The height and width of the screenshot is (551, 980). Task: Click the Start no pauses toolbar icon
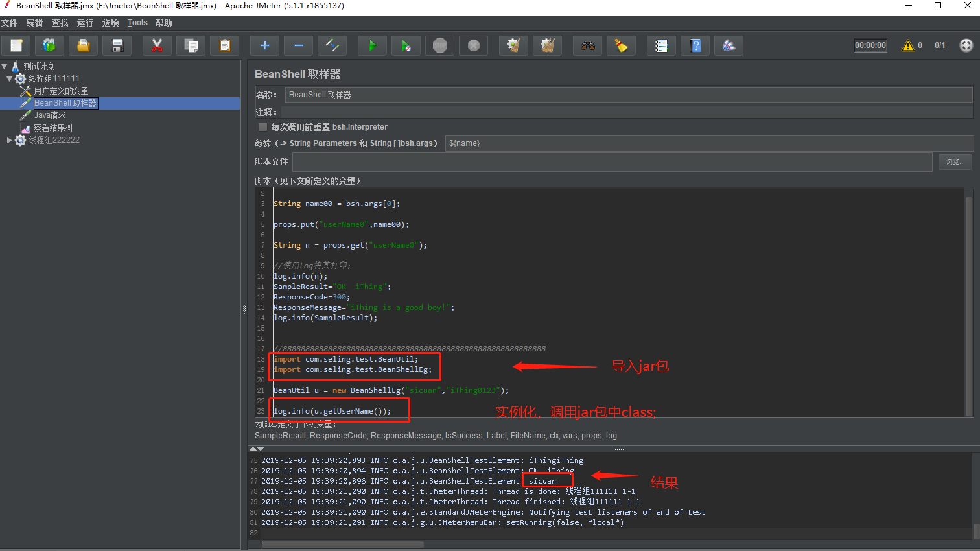tap(405, 45)
